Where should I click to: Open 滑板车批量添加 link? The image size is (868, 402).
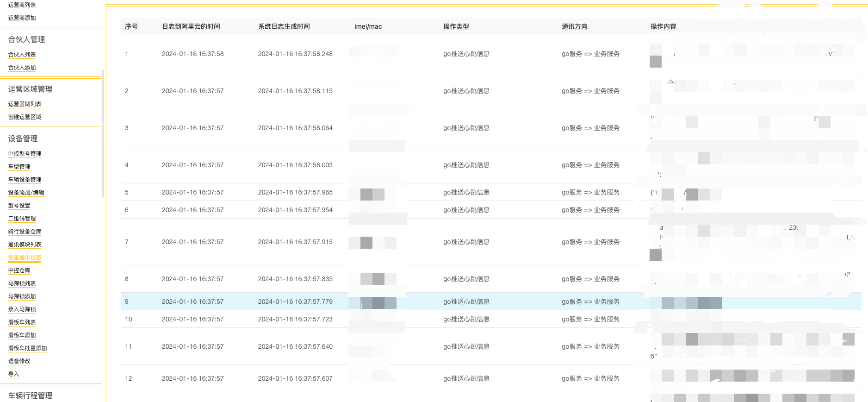pyautogui.click(x=27, y=348)
